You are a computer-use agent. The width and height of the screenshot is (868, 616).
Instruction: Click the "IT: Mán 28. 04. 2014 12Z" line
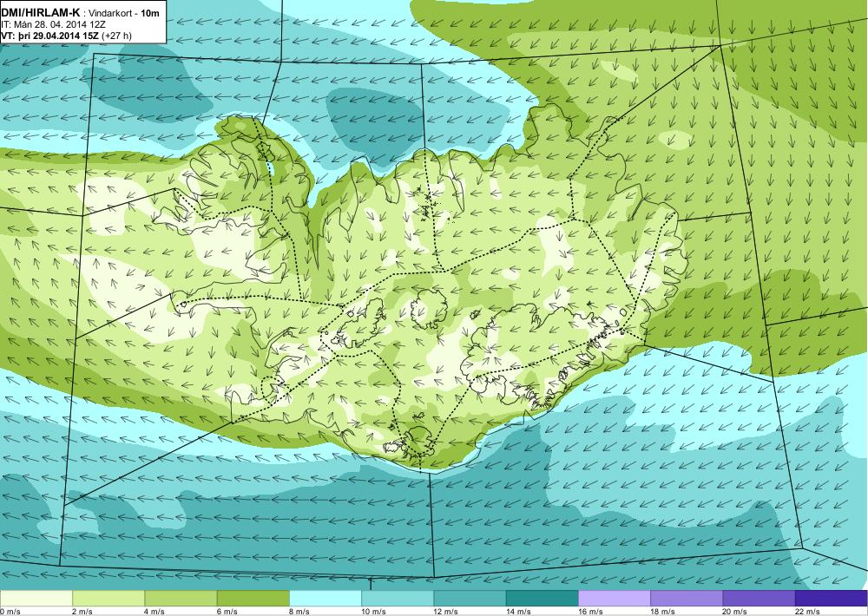(53, 24)
